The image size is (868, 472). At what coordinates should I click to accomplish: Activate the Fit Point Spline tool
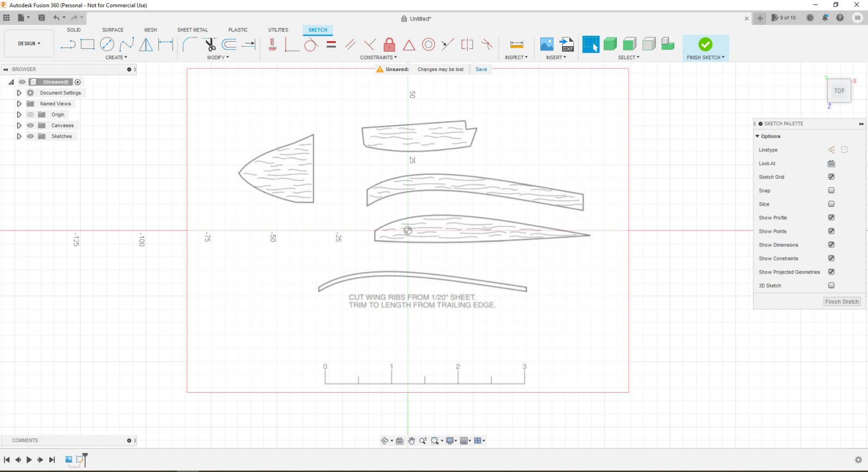(x=126, y=44)
